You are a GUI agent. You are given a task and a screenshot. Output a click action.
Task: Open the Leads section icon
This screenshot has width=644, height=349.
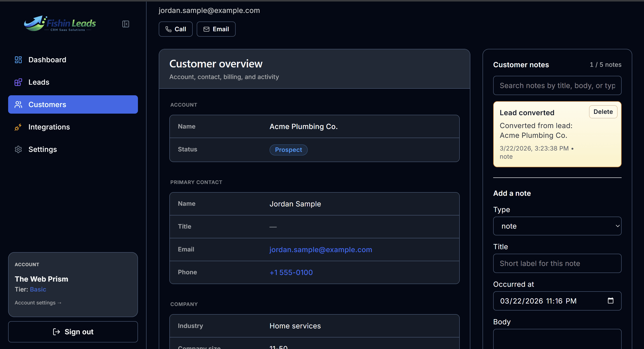coord(18,82)
